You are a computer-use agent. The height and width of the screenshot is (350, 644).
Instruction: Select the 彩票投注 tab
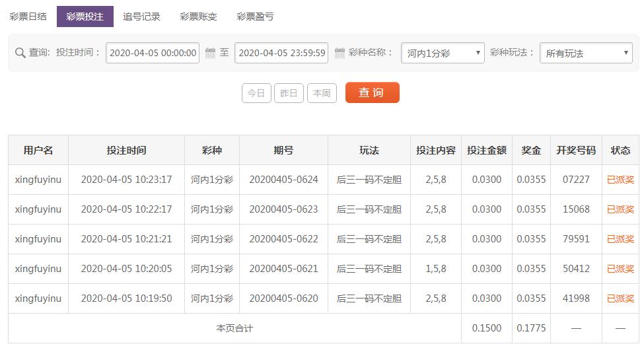pos(85,17)
